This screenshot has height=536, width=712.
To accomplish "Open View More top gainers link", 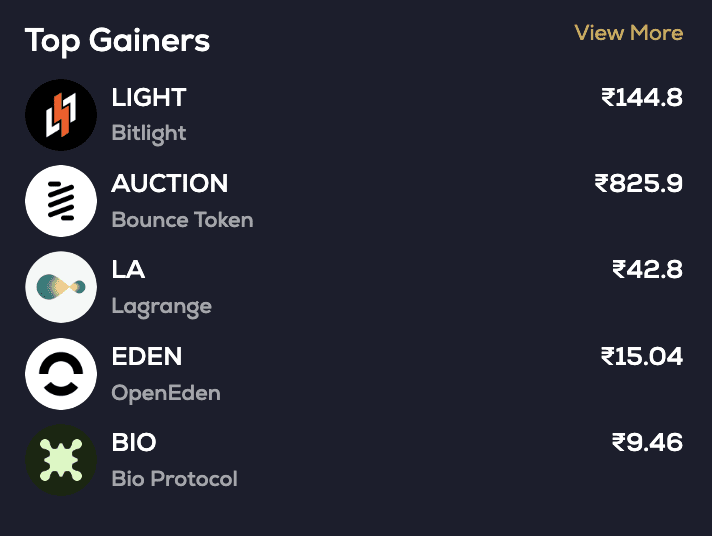I will point(628,33).
